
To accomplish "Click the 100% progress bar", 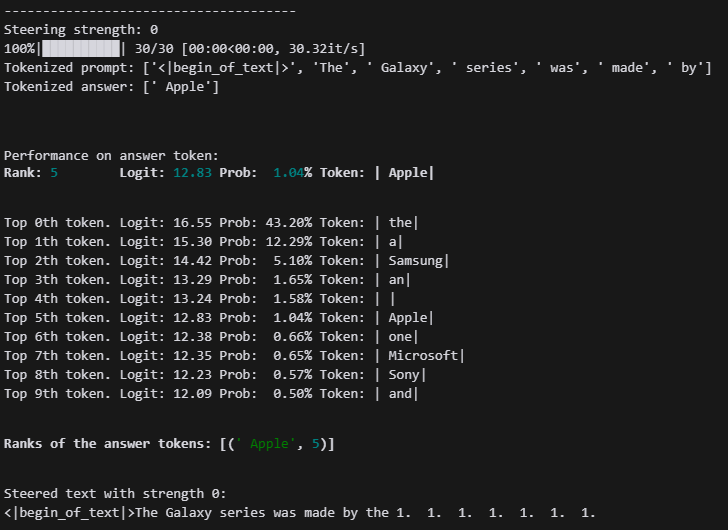I will (x=81, y=49).
